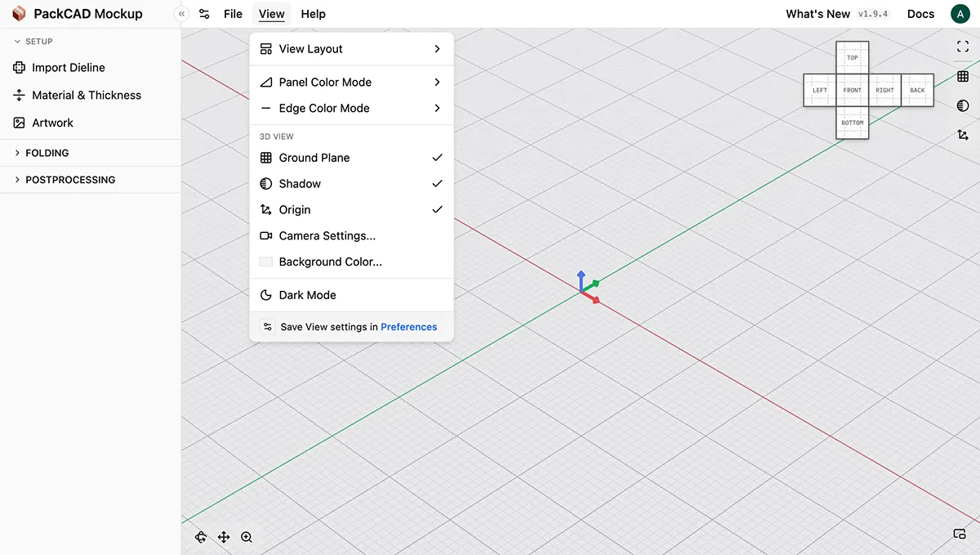980x555 pixels.
Task: Toggle shadow in right toolbar
Action: 963,105
